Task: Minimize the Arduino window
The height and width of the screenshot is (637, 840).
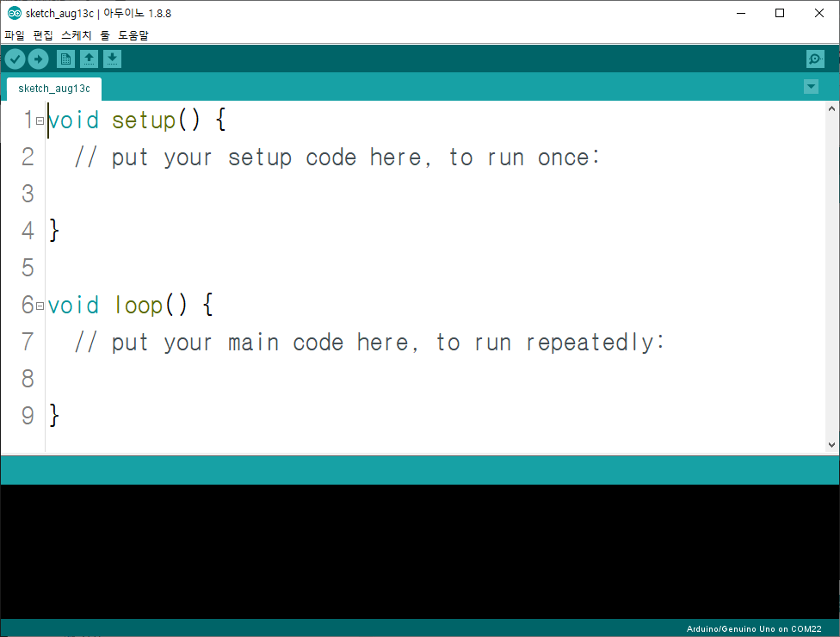Action: point(741,14)
